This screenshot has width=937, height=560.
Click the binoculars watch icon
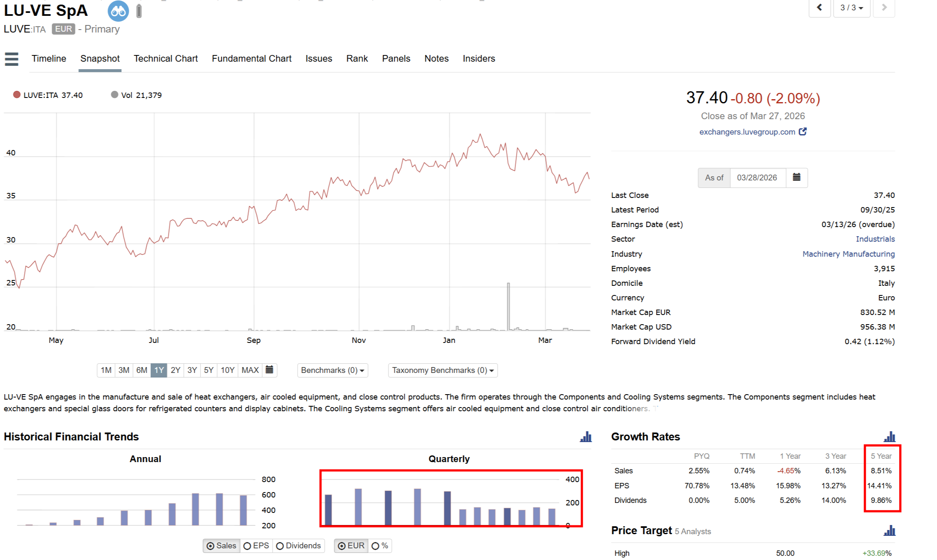(118, 11)
